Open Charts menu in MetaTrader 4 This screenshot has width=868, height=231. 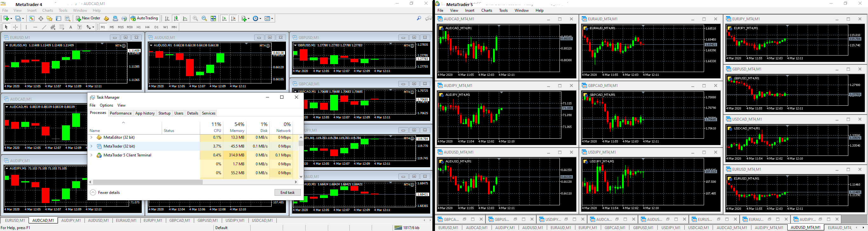[x=48, y=10]
